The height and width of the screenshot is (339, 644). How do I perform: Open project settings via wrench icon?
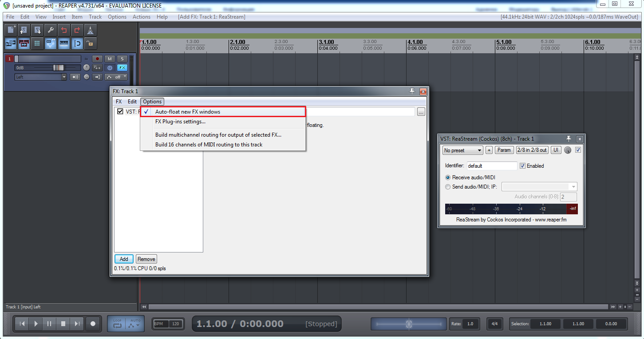tap(51, 30)
